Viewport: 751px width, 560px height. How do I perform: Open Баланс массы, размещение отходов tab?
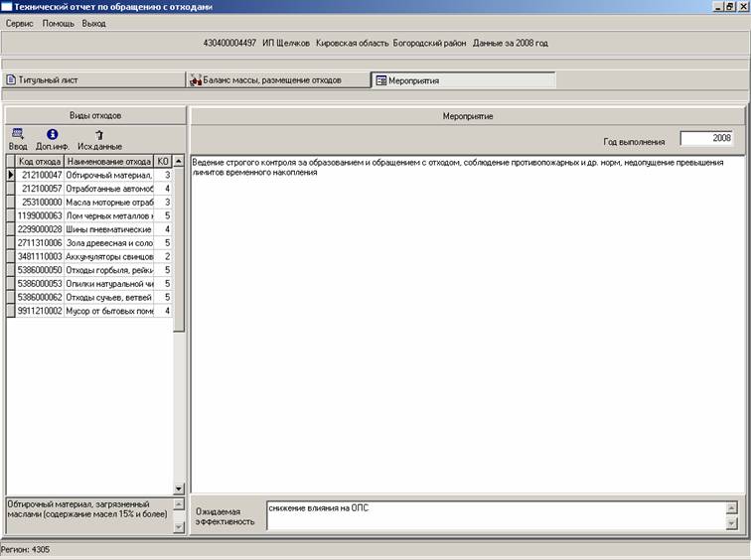(x=276, y=80)
